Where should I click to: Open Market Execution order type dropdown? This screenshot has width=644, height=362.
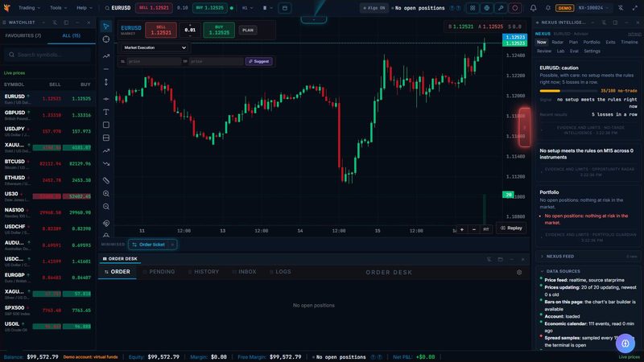click(155, 47)
